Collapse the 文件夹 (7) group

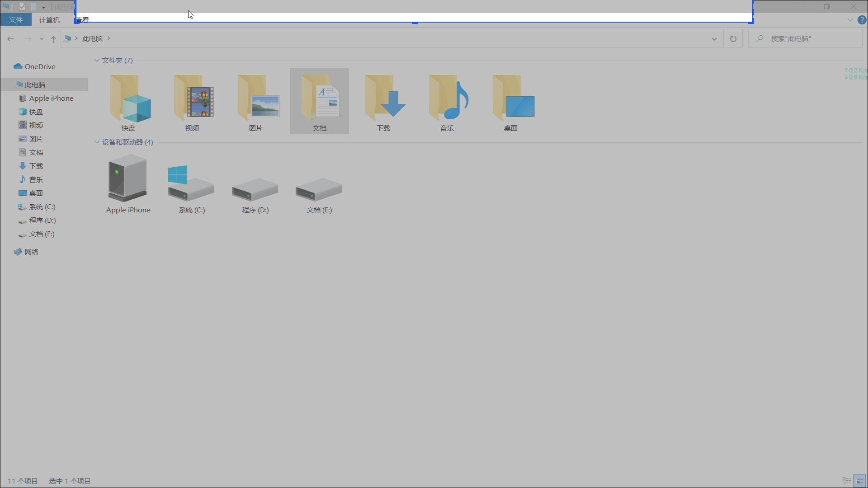coord(97,61)
